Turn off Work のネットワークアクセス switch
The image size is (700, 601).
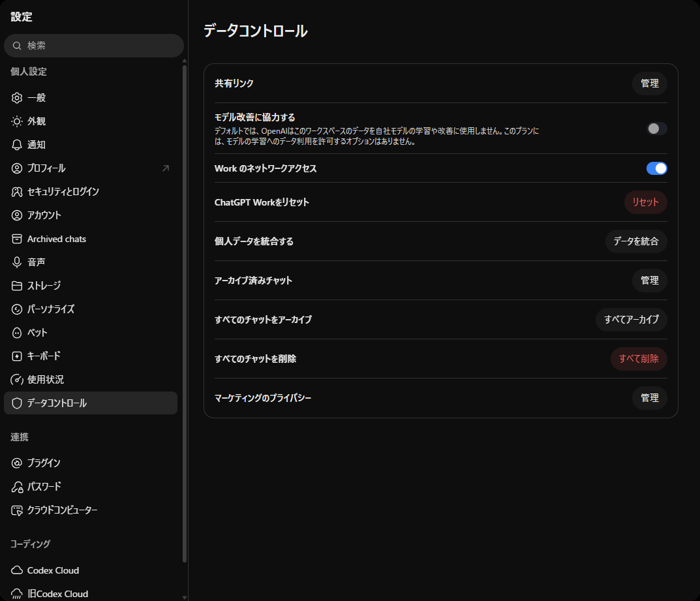click(657, 168)
